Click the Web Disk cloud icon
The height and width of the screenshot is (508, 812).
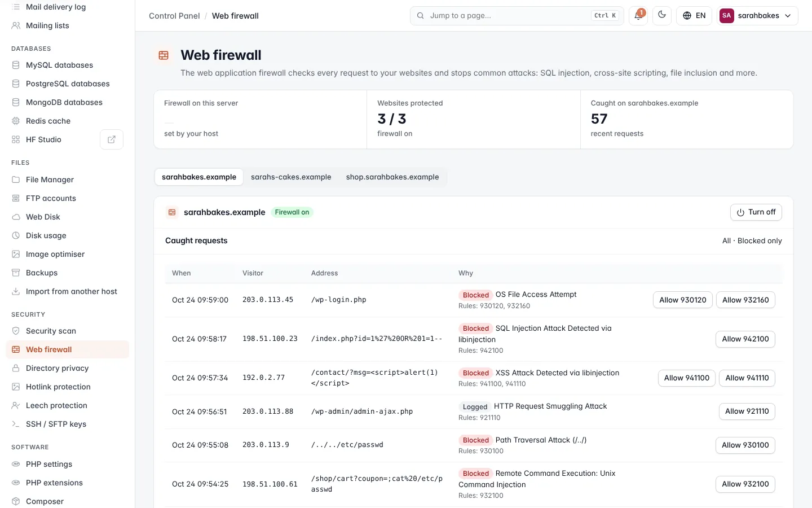16,217
